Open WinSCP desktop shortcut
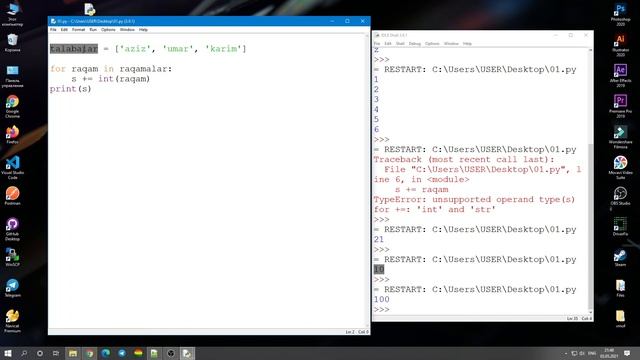Screen dimensions: 640x360 click(12, 257)
